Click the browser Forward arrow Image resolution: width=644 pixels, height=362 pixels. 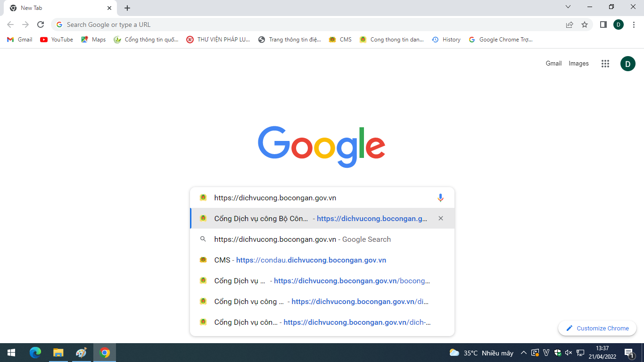(x=25, y=25)
